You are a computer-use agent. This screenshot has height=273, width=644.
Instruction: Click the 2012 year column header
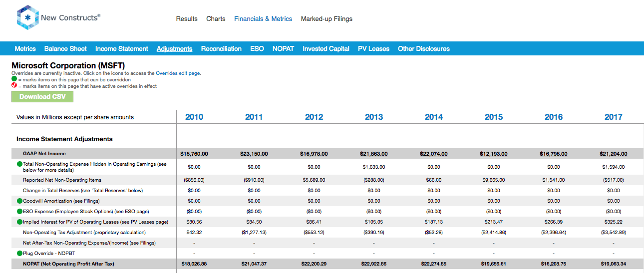tap(314, 117)
